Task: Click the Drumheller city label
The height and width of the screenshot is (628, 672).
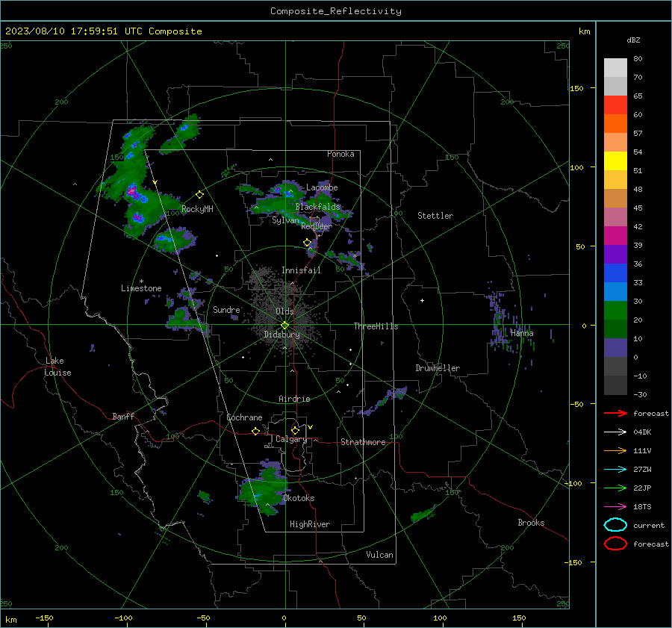Action: [438, 368]
